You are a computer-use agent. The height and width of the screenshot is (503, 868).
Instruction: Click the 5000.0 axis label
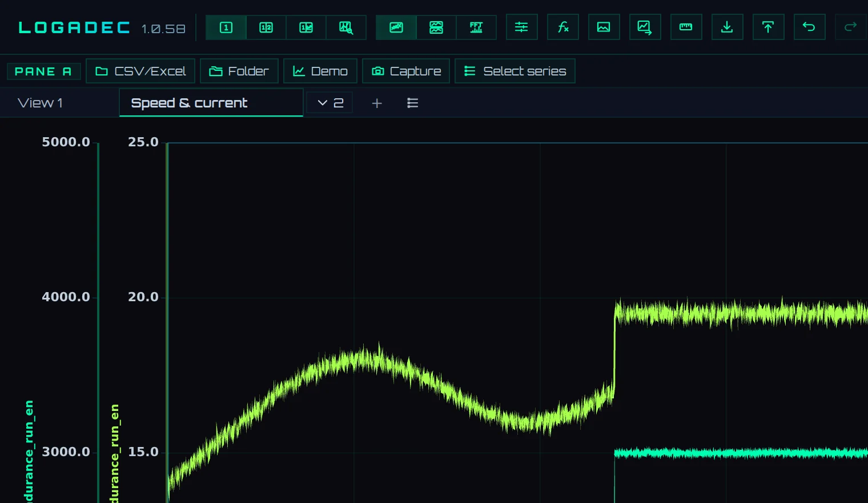(x=66, y=142)
